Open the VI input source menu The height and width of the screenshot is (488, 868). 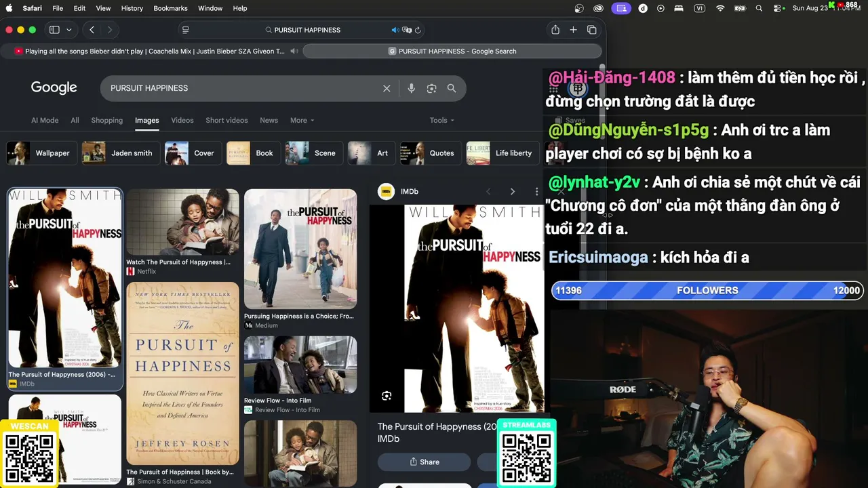(x=699, y=8)
